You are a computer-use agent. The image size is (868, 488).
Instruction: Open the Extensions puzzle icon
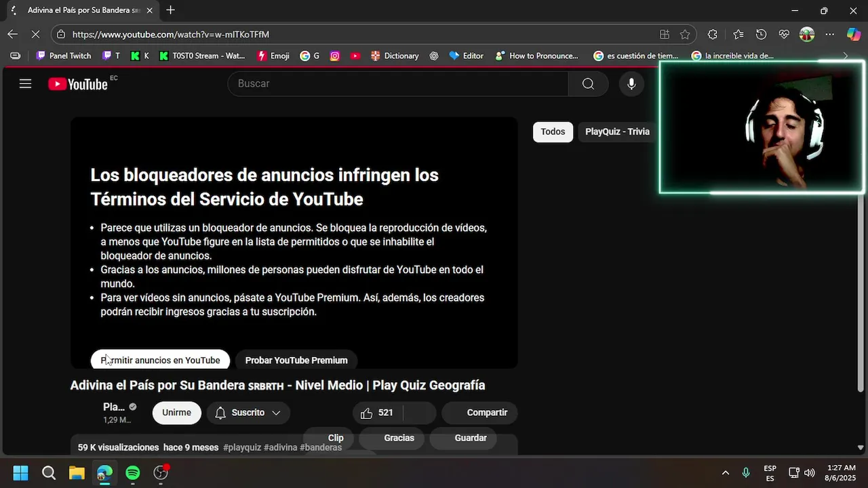(713, 34)
